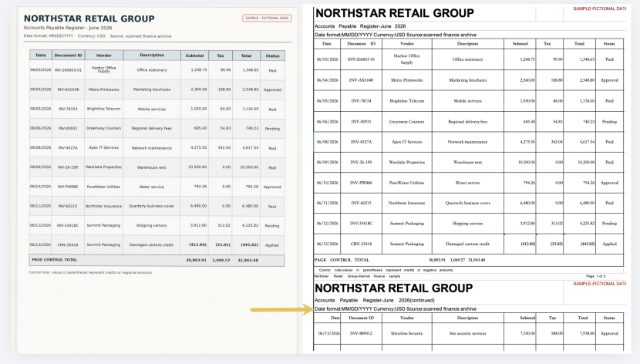Click the Vendor column header in the scanned table
640x364 pixels.
pos(103,55)
